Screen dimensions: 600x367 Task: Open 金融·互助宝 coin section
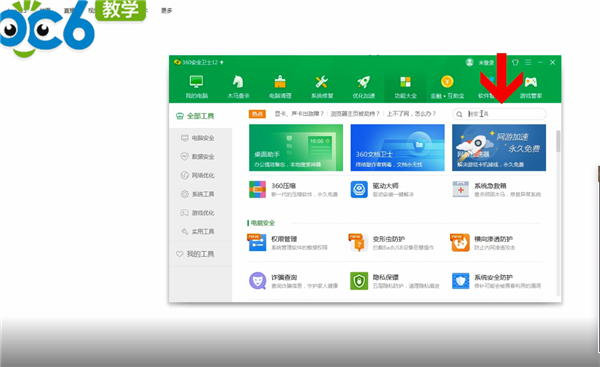(x=447, y=87)
